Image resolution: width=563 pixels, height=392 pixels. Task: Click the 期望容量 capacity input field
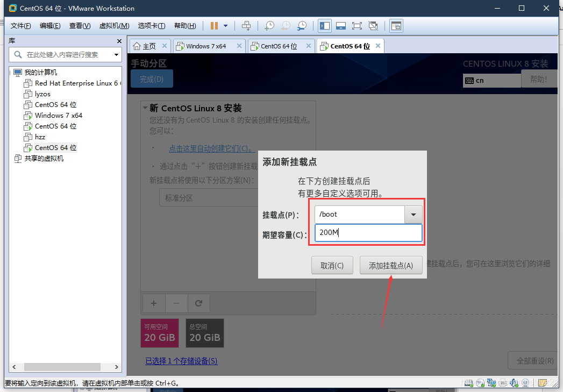[x=368, y=233]
